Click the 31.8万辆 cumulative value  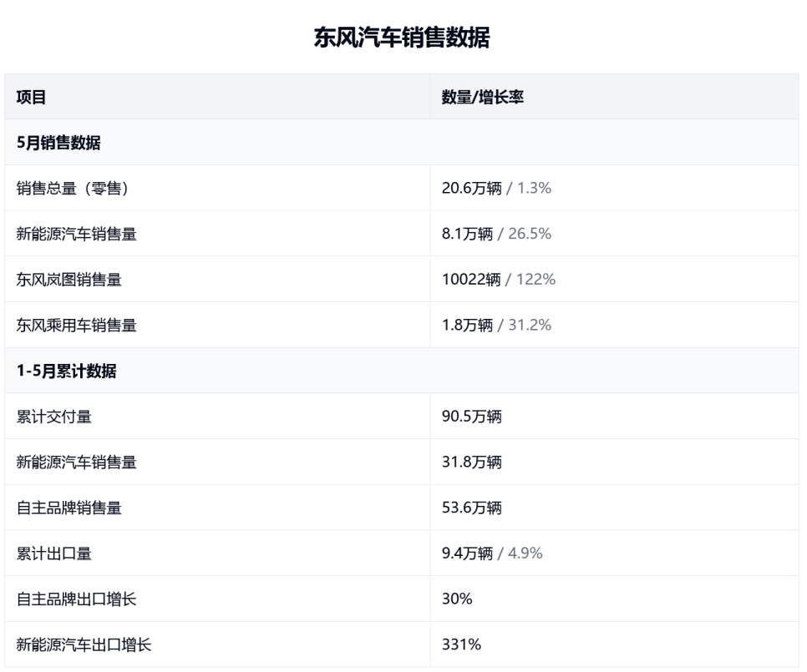471,462
